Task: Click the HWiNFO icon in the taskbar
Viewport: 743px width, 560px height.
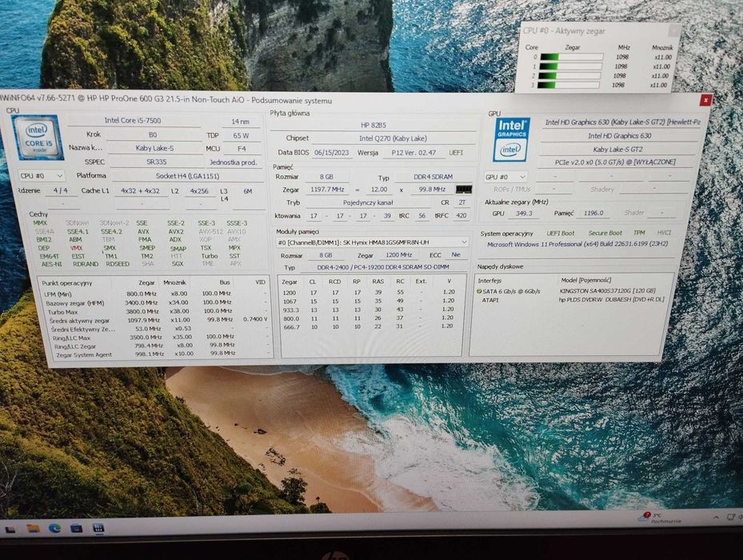Action: point(98,528)
